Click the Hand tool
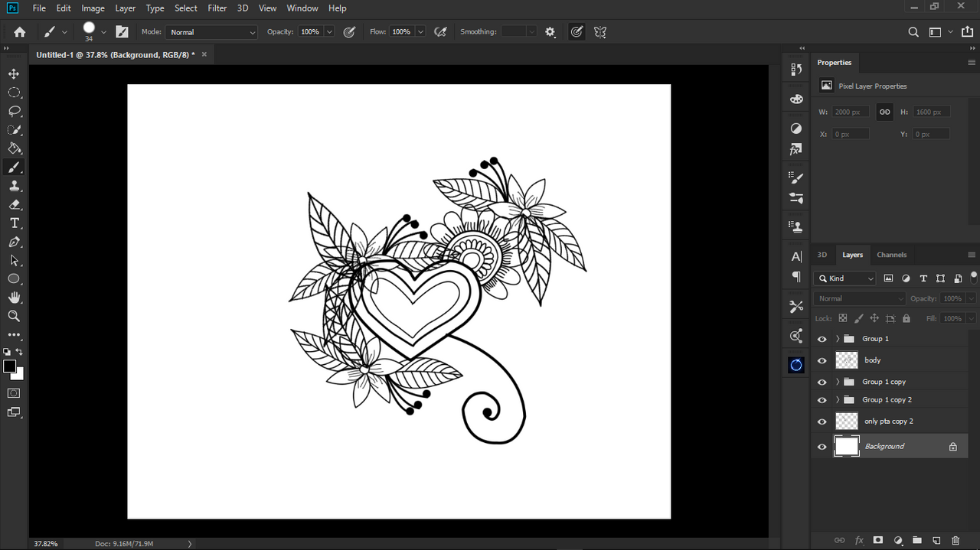980x550 pixels. [14, 298]
